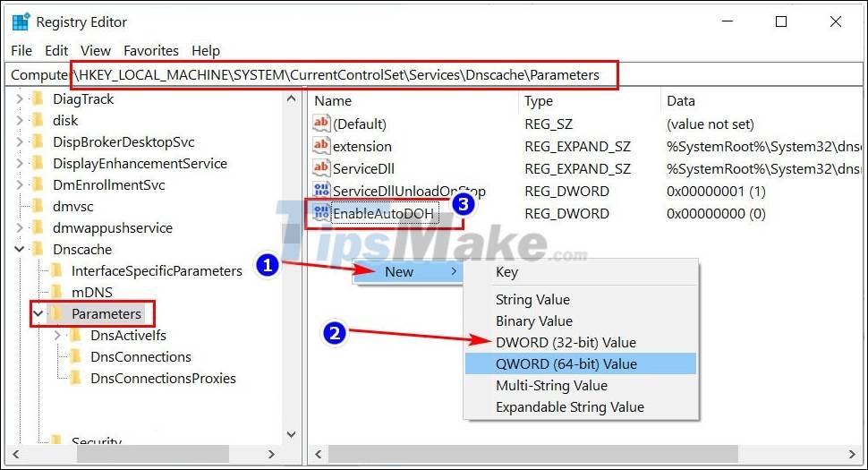Click the 0x00000001 (1) data cell
The width and height of the screenshot is (868, 470).
tap(716, 192)
